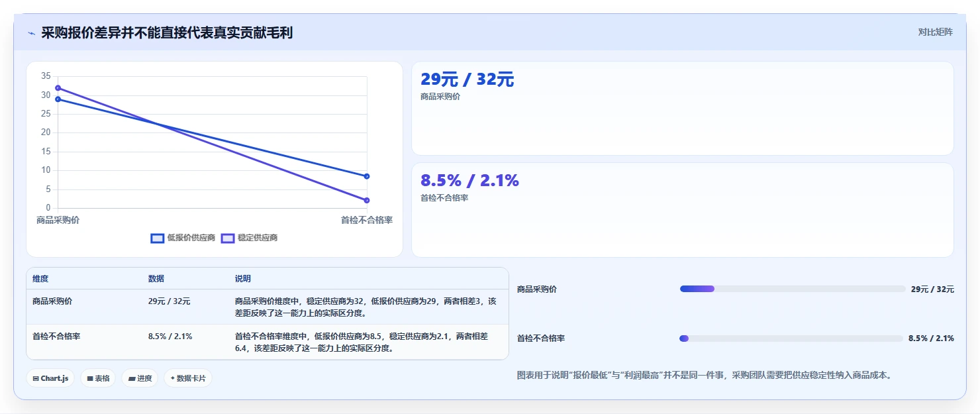Click the 稳定供应商 data point at 32
Viewport: 980px width, 414px height.
[58, 88]
